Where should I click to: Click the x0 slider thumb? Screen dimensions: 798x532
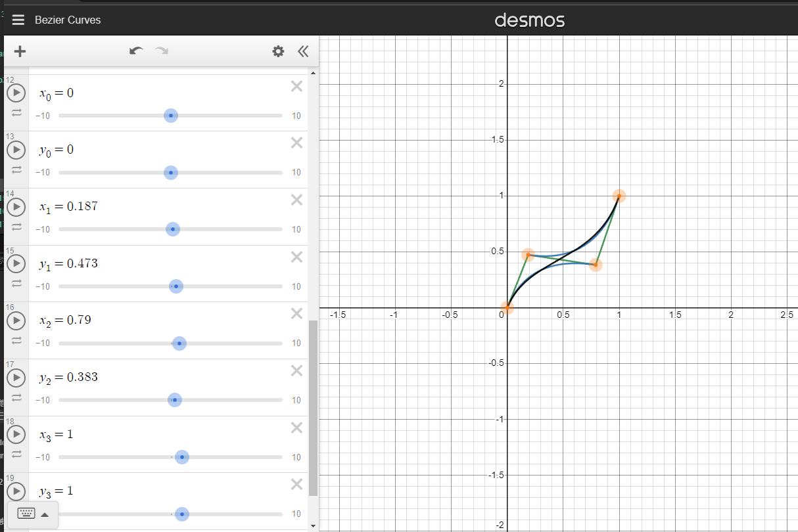(x=170, y=116)
